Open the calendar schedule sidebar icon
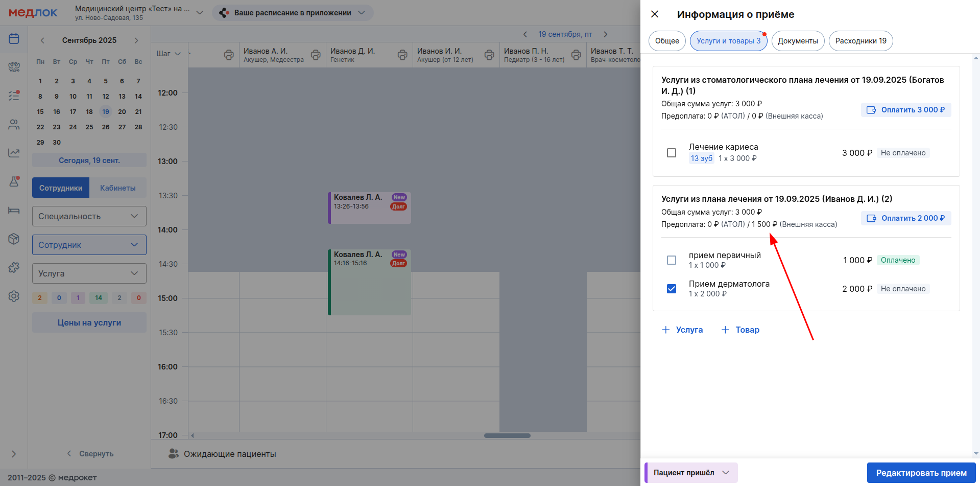This screenshot has width=980, height=486. pos(14,39)
